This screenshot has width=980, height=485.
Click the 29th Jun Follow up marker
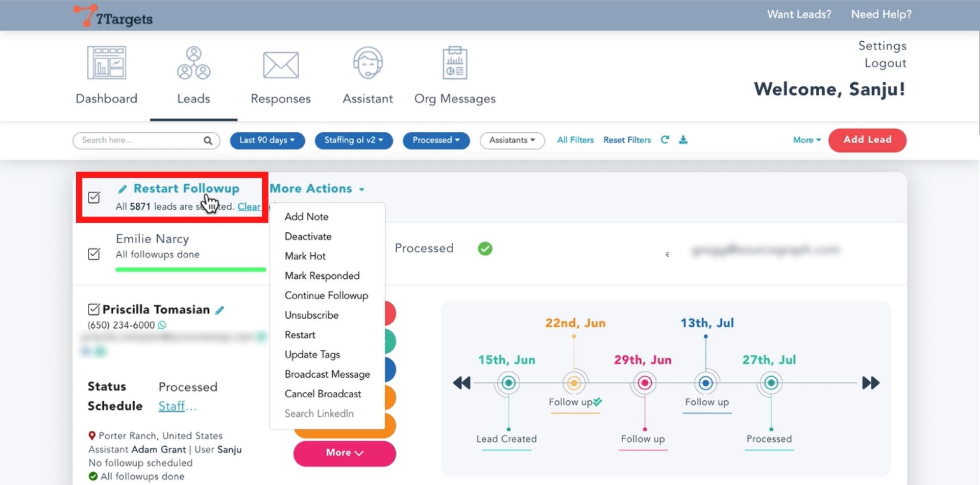pyautogui.click(x=645, y=383)
